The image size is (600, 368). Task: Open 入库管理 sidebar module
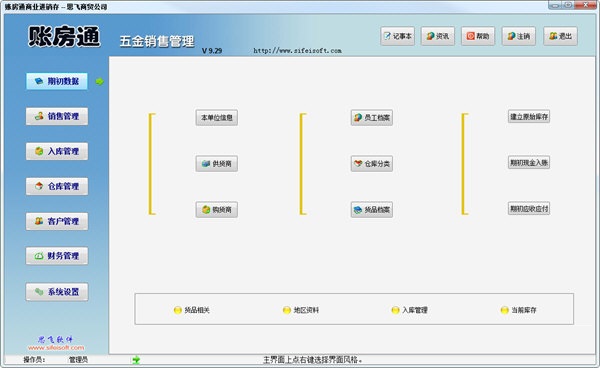(57, 151)
